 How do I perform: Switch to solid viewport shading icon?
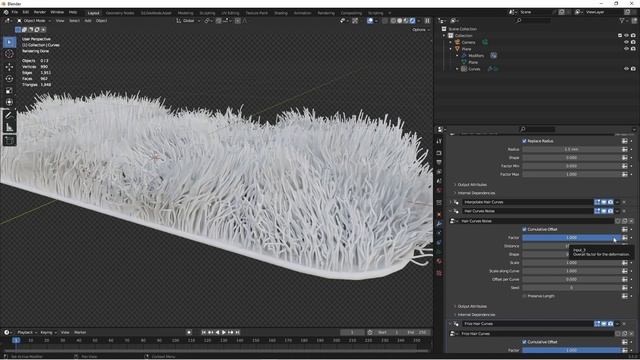400,20
